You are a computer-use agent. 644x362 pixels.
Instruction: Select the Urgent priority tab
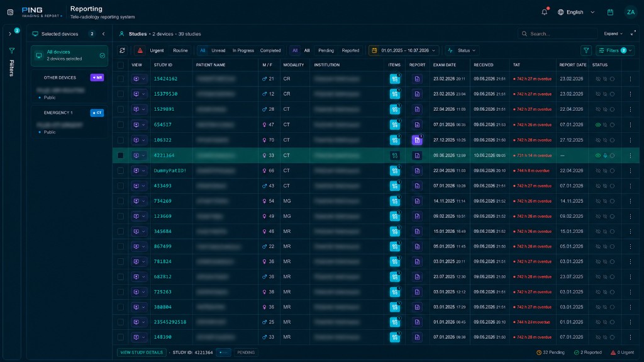pyautogui.click(x=157, y=50)
